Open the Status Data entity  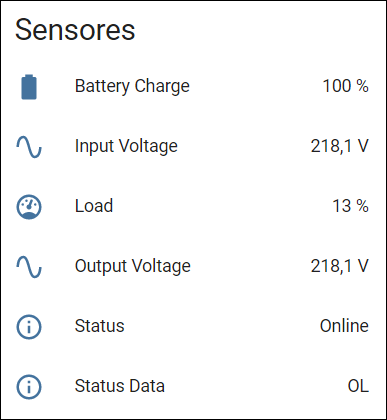pyautogui.click(x=119, y=386)
